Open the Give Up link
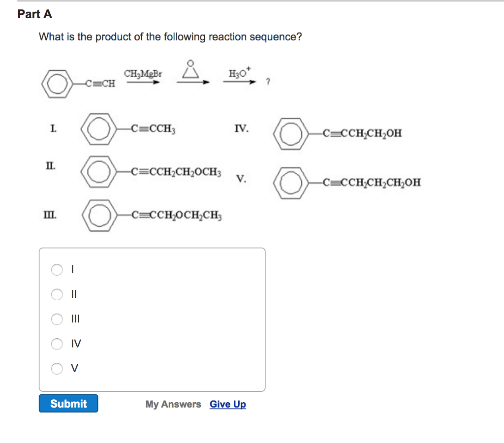This screenshot has width=504, height=443. 227,404
